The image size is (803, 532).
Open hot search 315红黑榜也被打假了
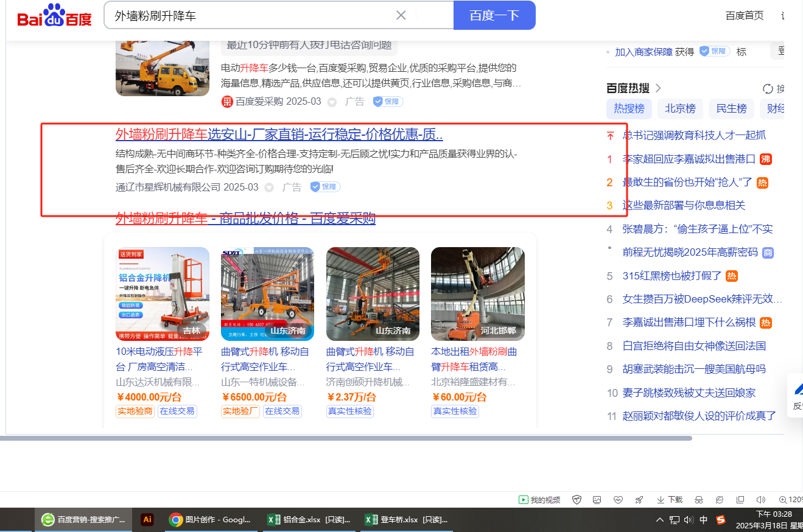click(x=672, y=276)
